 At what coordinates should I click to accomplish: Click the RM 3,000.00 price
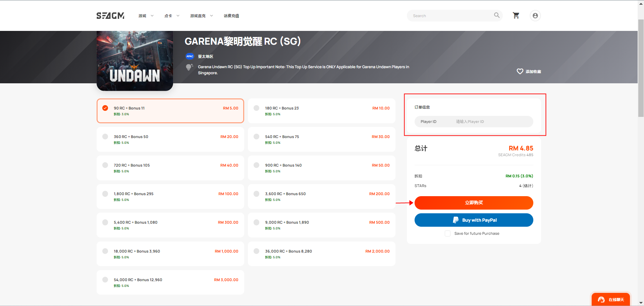(226, 280)
